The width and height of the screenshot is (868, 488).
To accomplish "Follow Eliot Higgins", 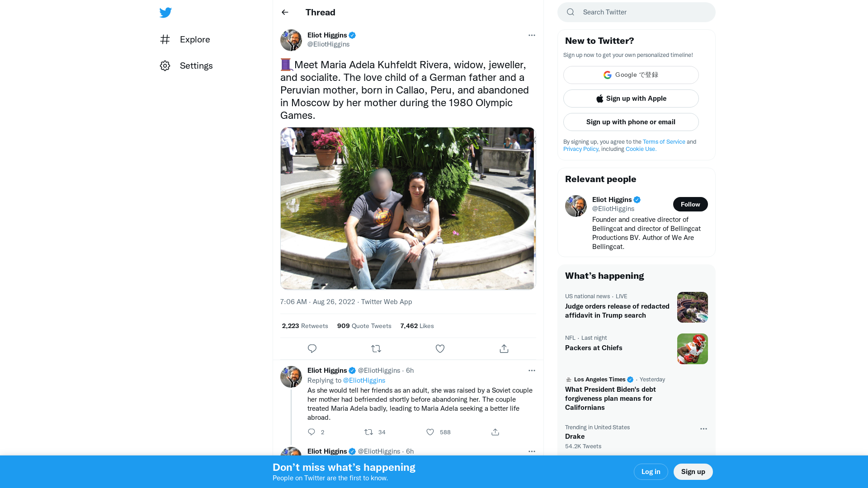I will click(690, 204).
